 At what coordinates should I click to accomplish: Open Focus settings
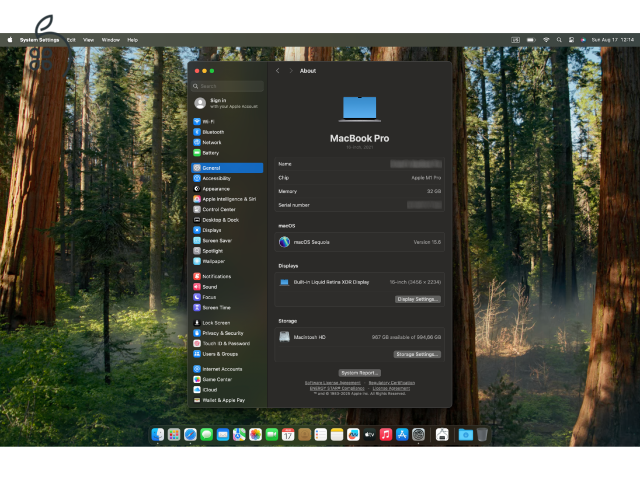pyautogui.click(x=227, y=297)
